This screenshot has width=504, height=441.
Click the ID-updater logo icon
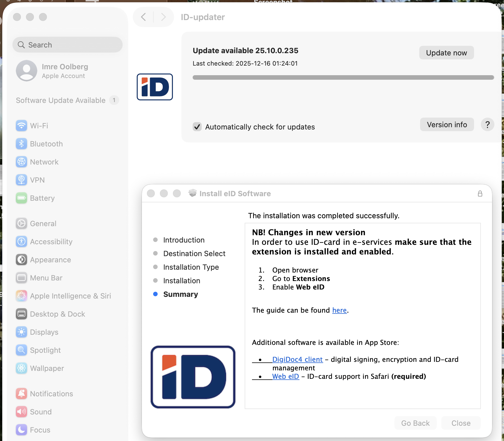click(155, 87)
